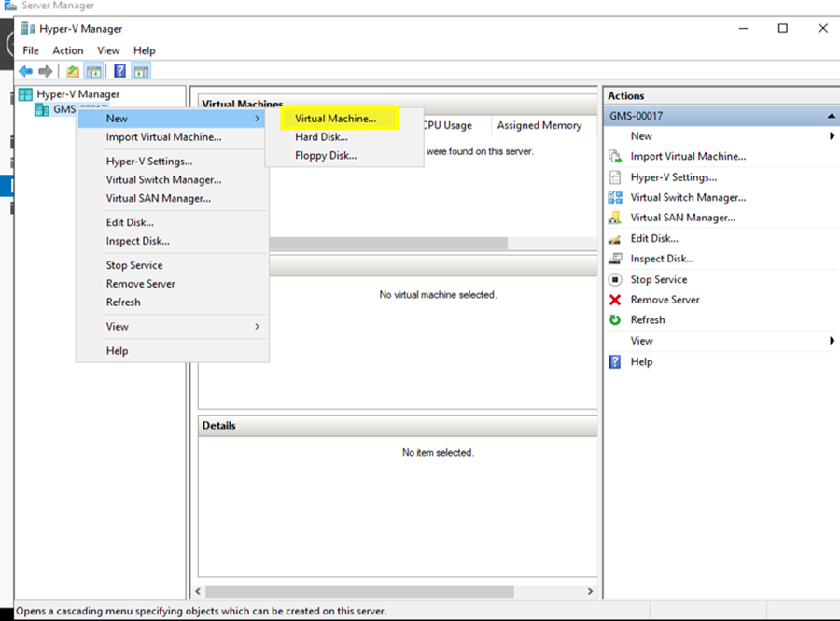Click the red X Remove Server icon

point(615,300)
